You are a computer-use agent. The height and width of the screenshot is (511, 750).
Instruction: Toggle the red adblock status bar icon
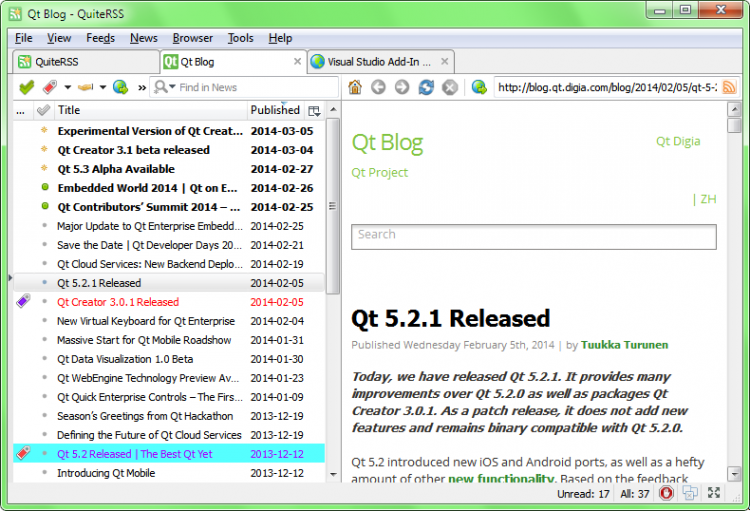coord(666,493)
